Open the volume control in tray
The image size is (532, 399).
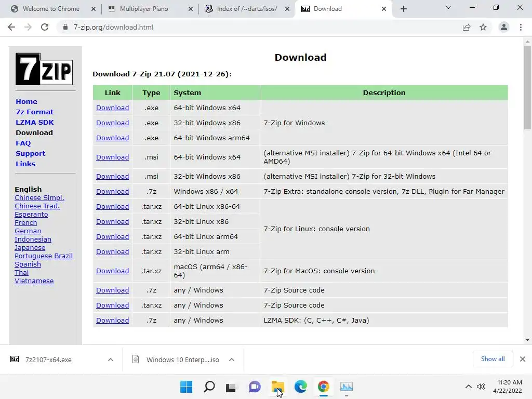pos(481,387)
